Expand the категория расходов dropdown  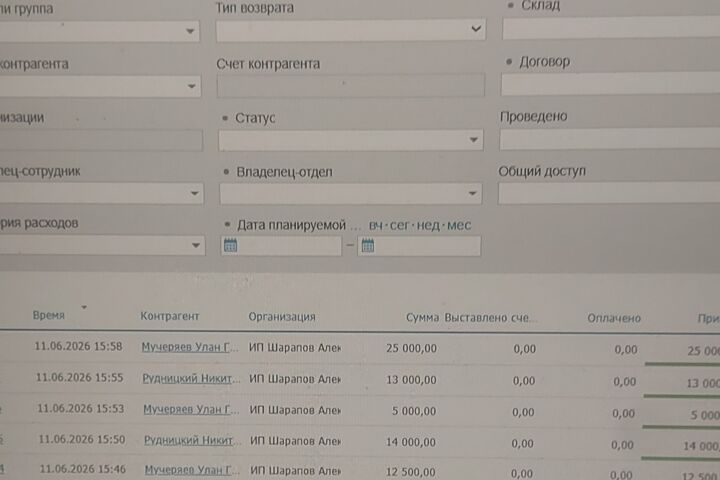point(196,245)
